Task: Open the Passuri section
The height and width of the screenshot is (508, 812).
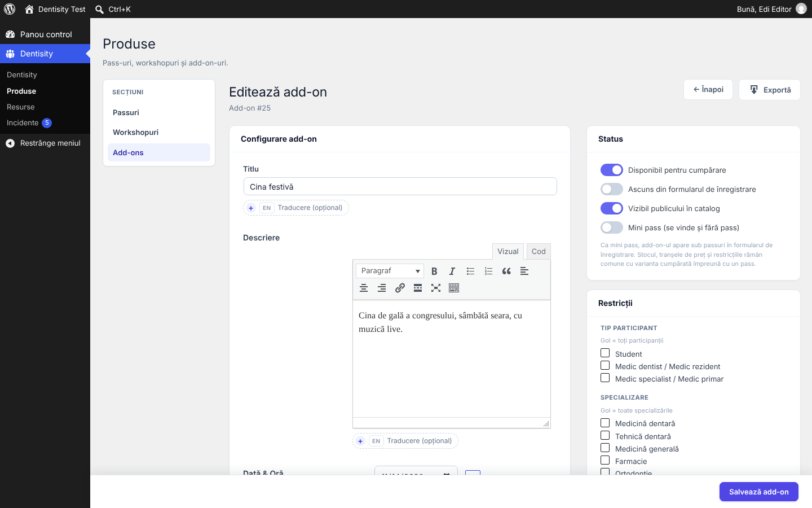Action: tap(159, 112)
